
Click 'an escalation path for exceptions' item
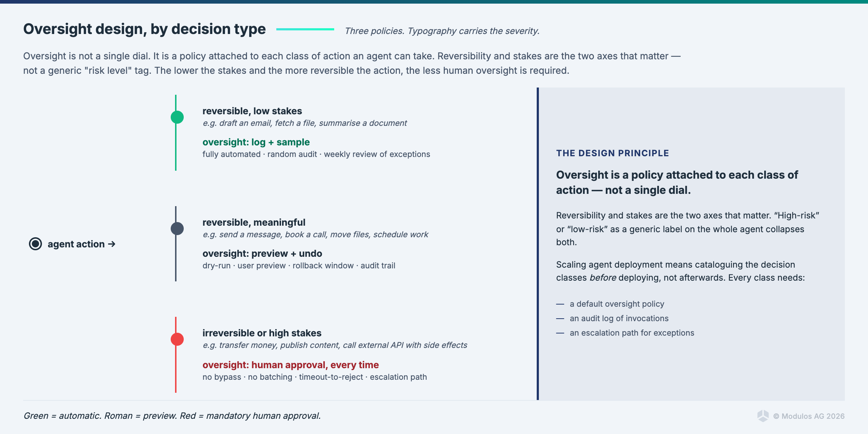coord(632,333)
